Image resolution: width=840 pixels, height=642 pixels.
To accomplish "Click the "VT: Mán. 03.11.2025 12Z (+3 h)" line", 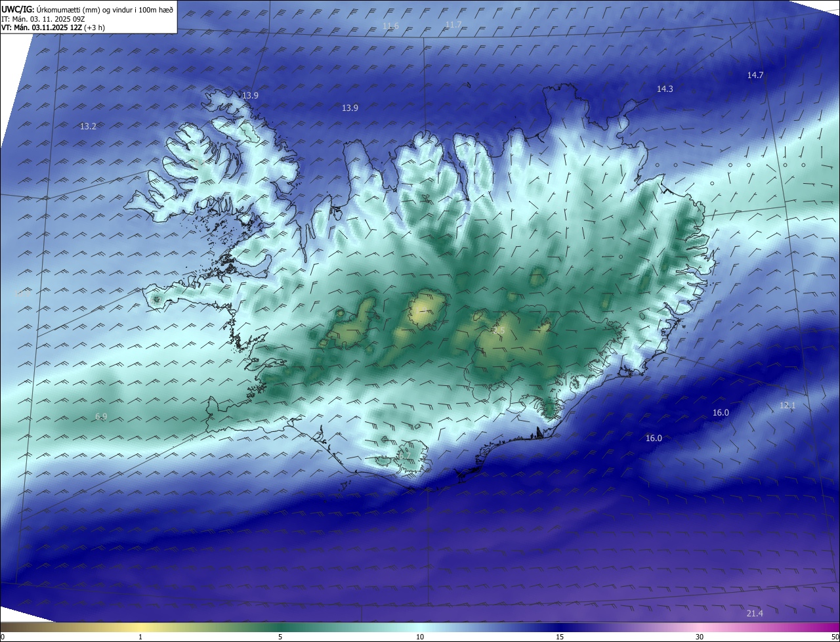I will point(53,27).
